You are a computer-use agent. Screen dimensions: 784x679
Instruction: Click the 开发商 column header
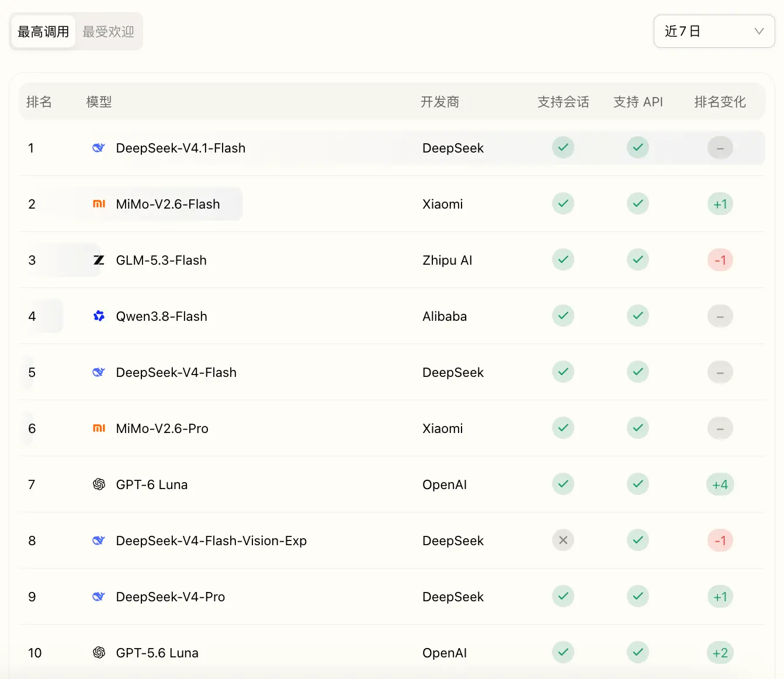[440, 102]
